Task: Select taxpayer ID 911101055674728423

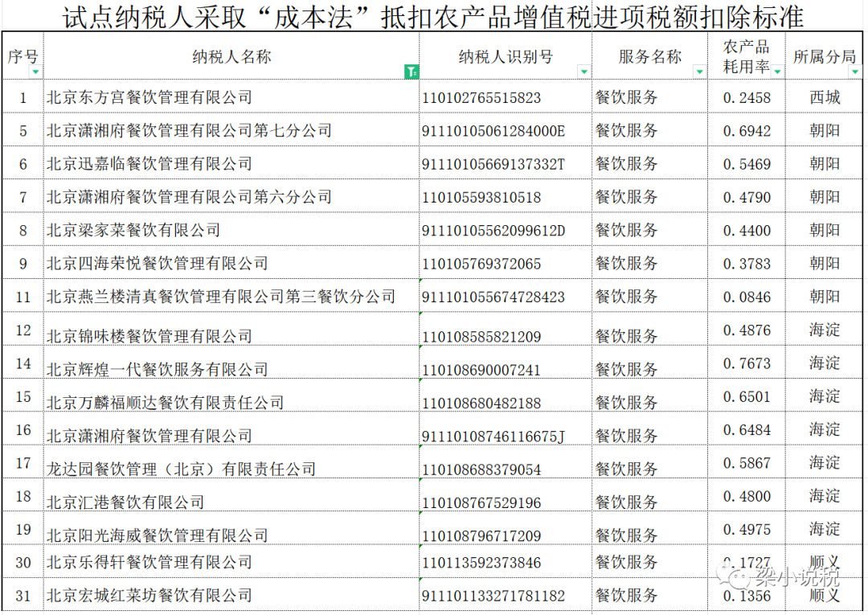Action: click(x=506, y=296)
